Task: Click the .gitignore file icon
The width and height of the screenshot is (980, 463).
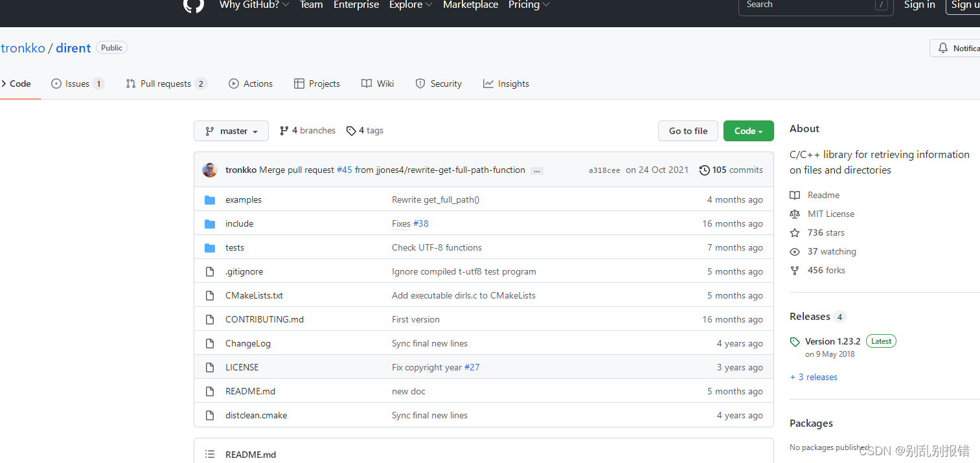Action: click(210, 271)
